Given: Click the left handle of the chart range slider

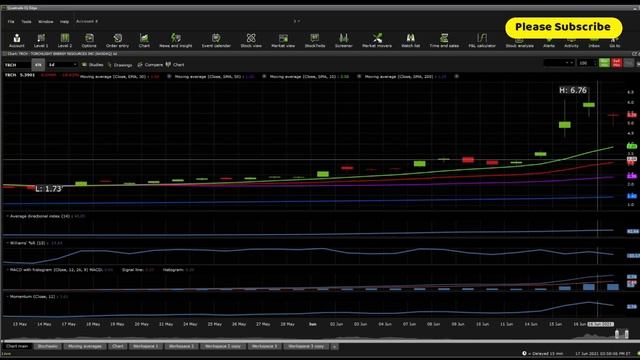Looking at the screenshot, I should pyautogui.click(x=617, y=334).
